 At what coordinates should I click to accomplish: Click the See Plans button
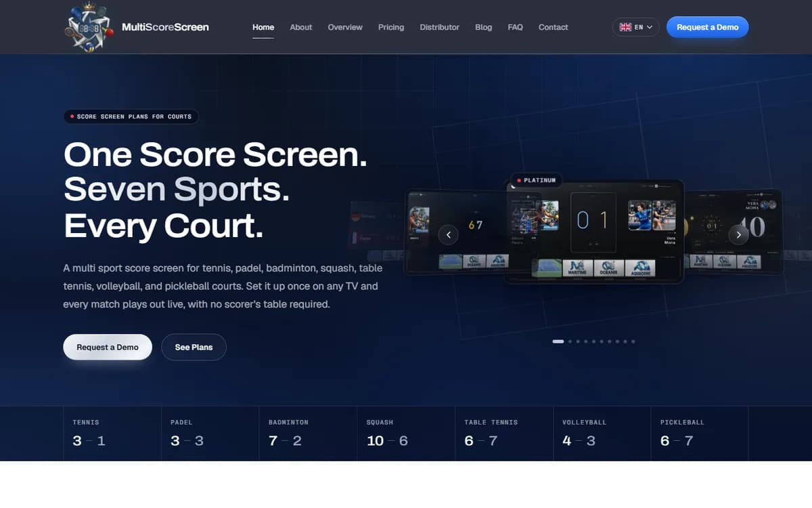pos(194,347)
